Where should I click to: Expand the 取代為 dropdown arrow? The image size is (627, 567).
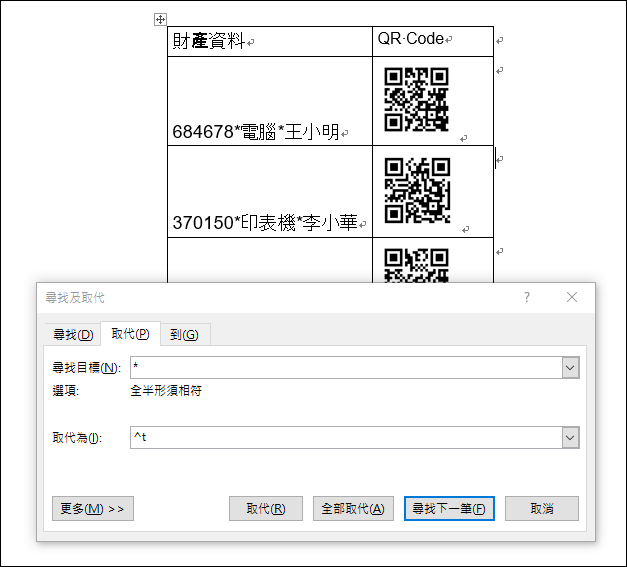pyautogui.click(x=570, y=437)
